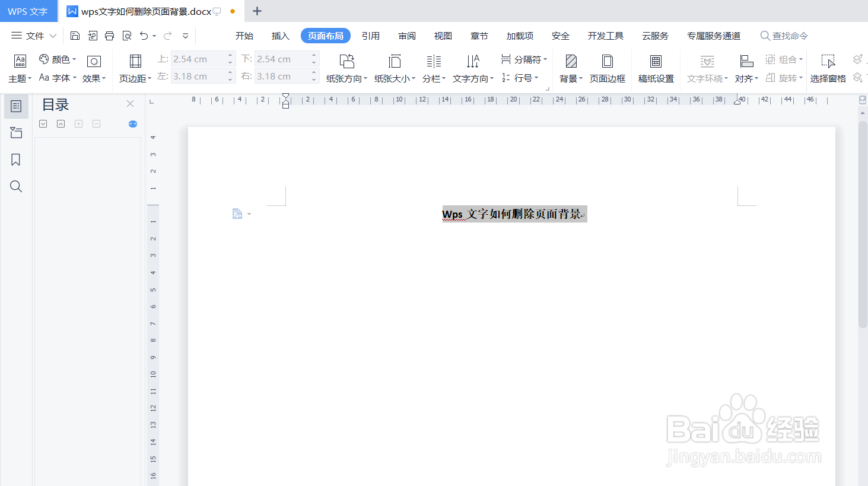Image resolution: width=868 pixels, height=486 pixels.
Task: Select the outline/TOC sidebar icon
Action: [x=16, y=106]
